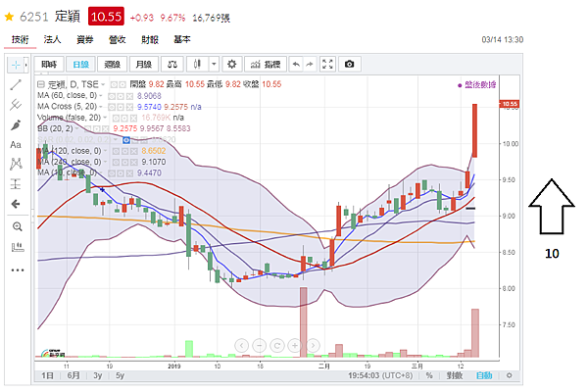Select the 月線 monthly chart button
This screenshot has height=392, width=588.
tap(144, 64)
